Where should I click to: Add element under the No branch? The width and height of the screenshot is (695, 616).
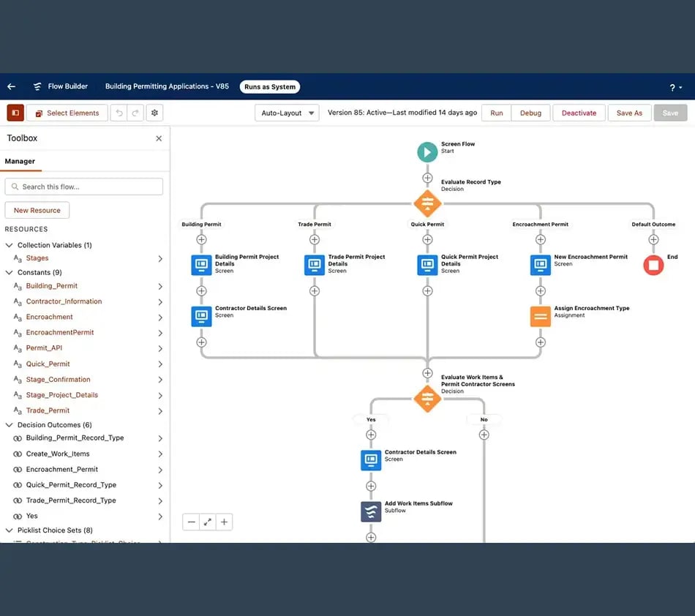point(484,435)
